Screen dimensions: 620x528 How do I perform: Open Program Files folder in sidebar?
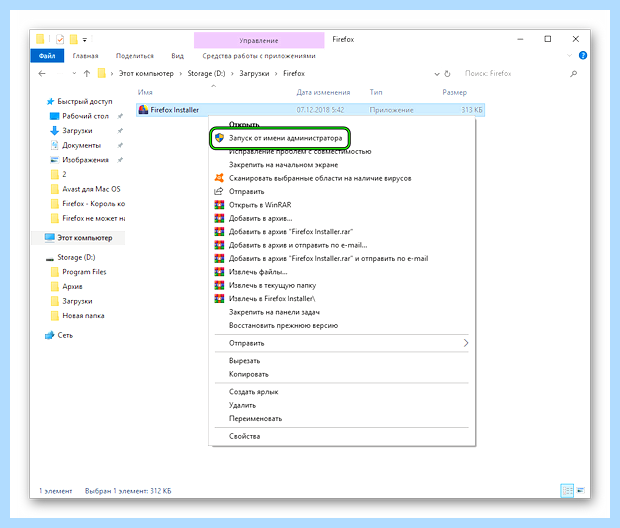click(x=84, y=272)
